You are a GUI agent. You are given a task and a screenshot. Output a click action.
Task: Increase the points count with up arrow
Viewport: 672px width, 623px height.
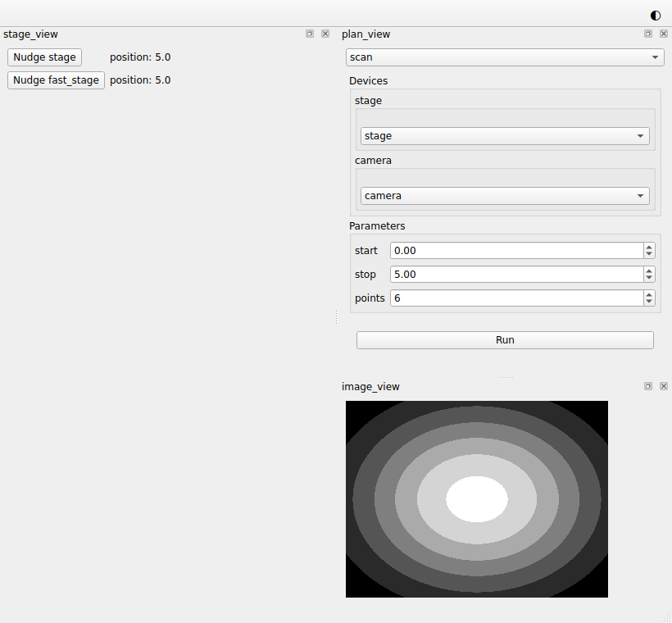click(649, 294)
